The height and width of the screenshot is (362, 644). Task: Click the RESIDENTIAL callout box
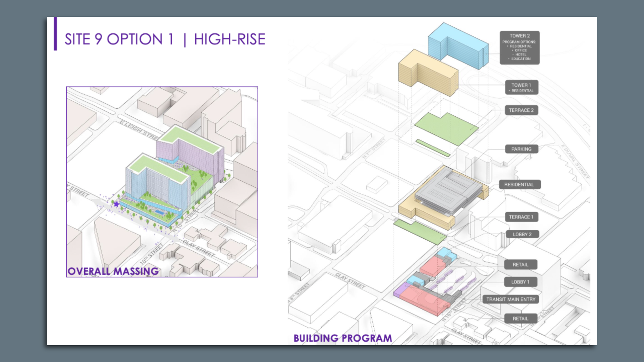pos(520,184)
